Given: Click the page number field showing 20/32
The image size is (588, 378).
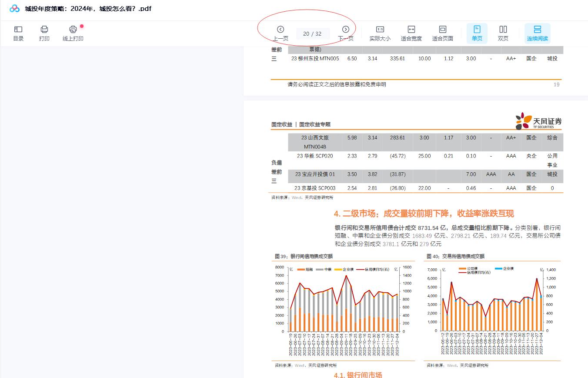Looking at the screenshot, I should click(x=313, y=33).
